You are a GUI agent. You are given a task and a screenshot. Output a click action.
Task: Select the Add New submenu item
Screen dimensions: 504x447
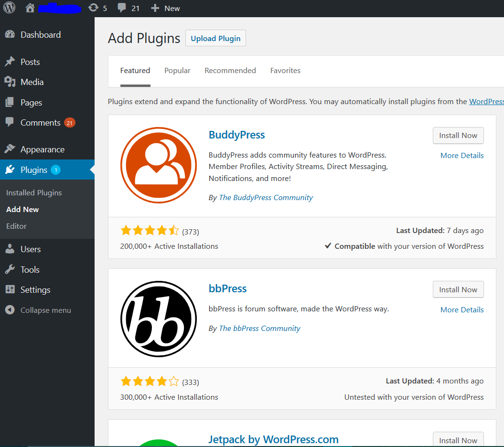click(22, 210)
